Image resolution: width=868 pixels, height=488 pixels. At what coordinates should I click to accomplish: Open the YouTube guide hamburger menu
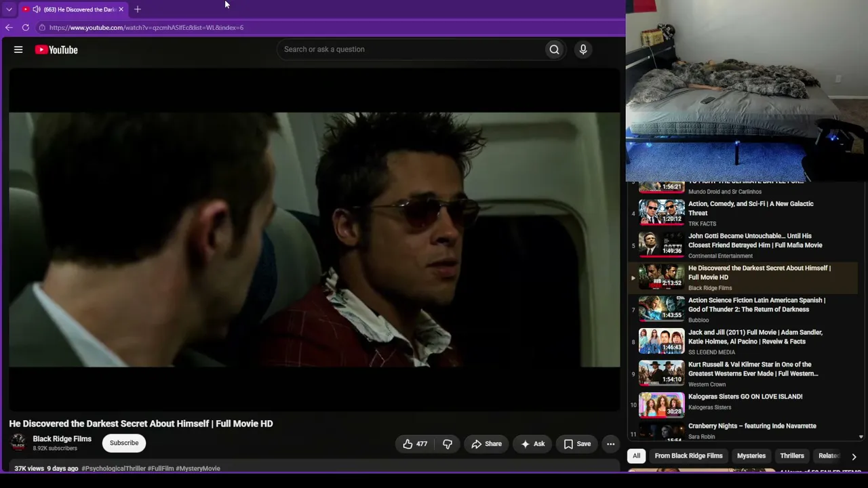18,49
